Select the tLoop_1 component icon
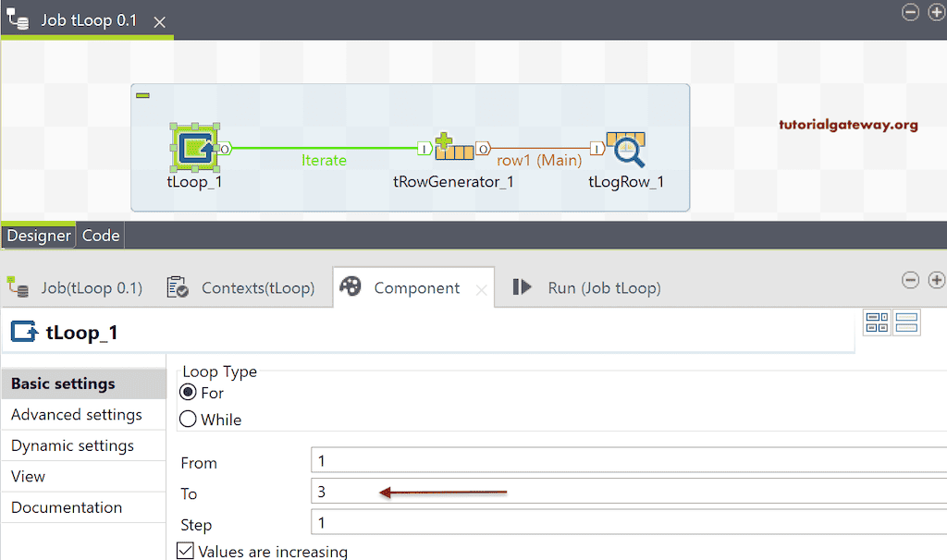Screen dimensions: 947x560 coord(195,147)
